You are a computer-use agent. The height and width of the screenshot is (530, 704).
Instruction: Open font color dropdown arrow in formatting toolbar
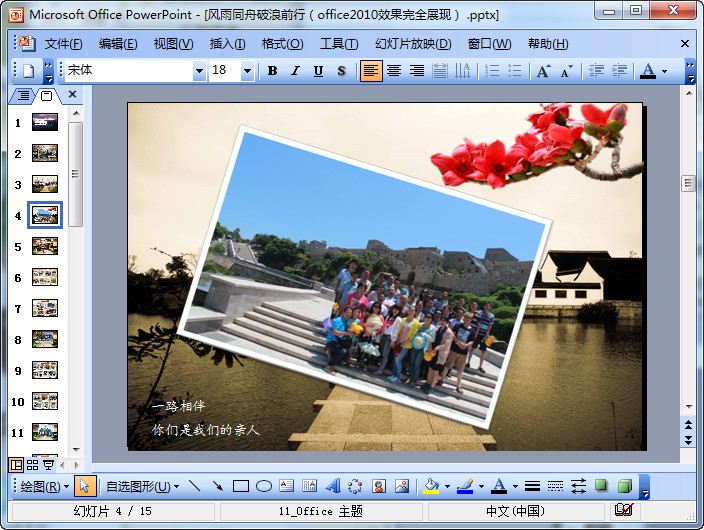(664, 71)
